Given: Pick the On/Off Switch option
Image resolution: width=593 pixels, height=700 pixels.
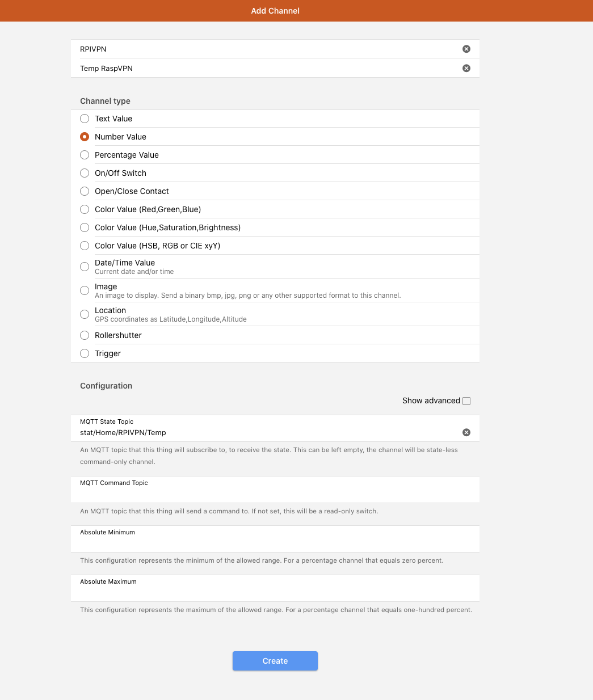Looking at the screenshot, I should coord(85,173).
